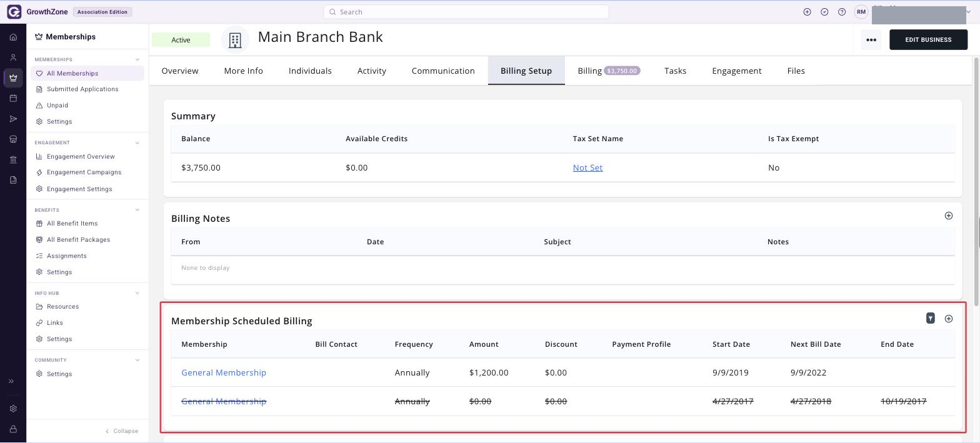Select the Billing Setup tab
980x443 pixels.
coord(526,71)
